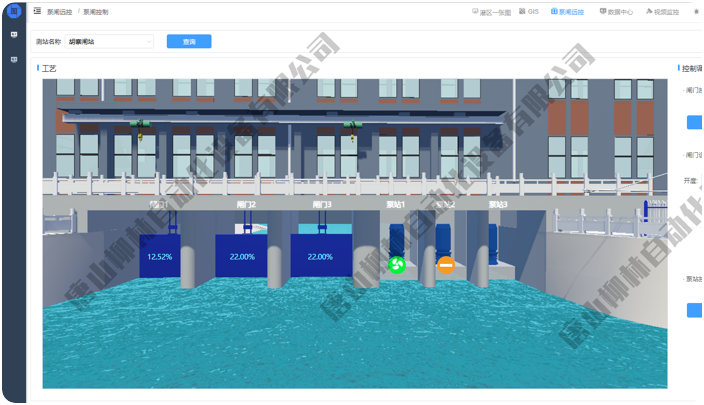Go to the 视频监控 tab
Viewport: 704px width, 405px height.
coord(662,12)
